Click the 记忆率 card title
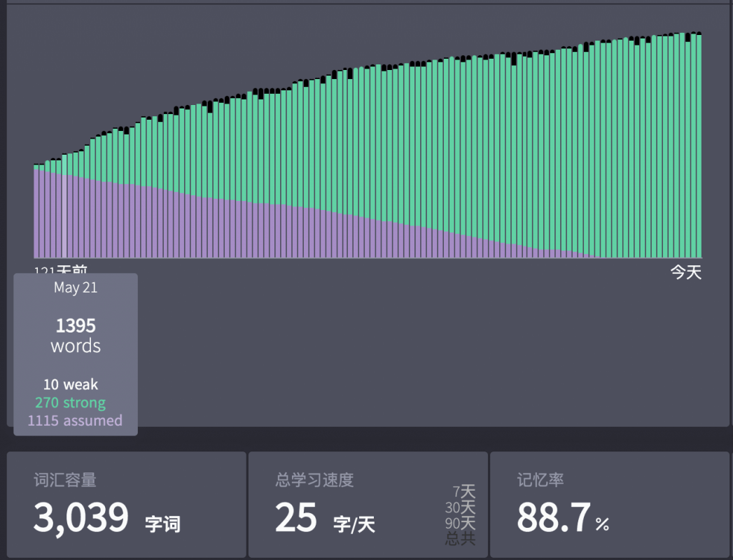The width and height of the screenshot is (733, 560). point(540,480)
